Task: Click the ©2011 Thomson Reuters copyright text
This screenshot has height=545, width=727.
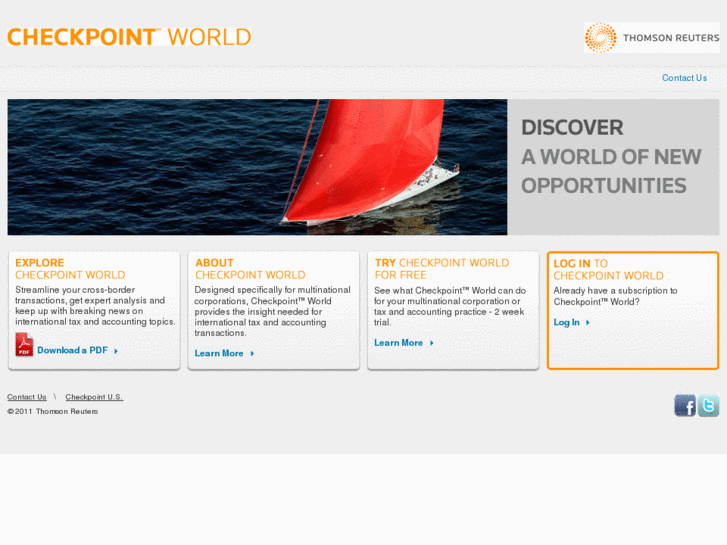Action: pyautogui.click(x=52, y=411)
